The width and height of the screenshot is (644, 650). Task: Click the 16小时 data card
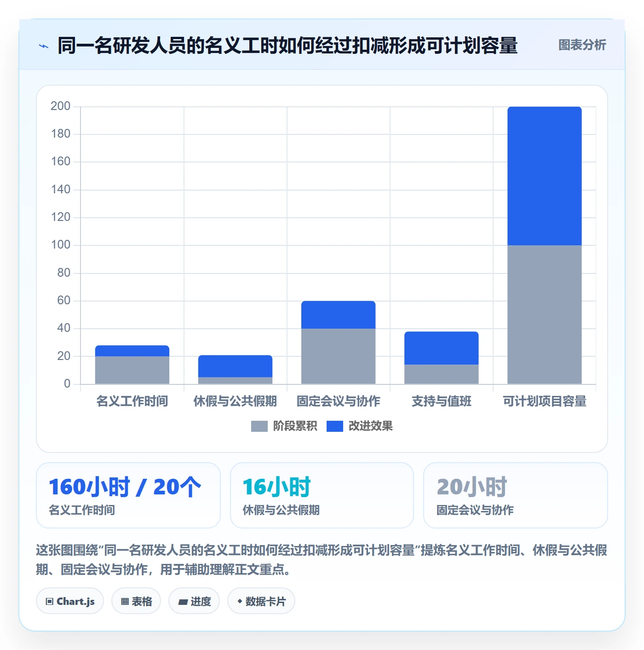click(322, 495)
